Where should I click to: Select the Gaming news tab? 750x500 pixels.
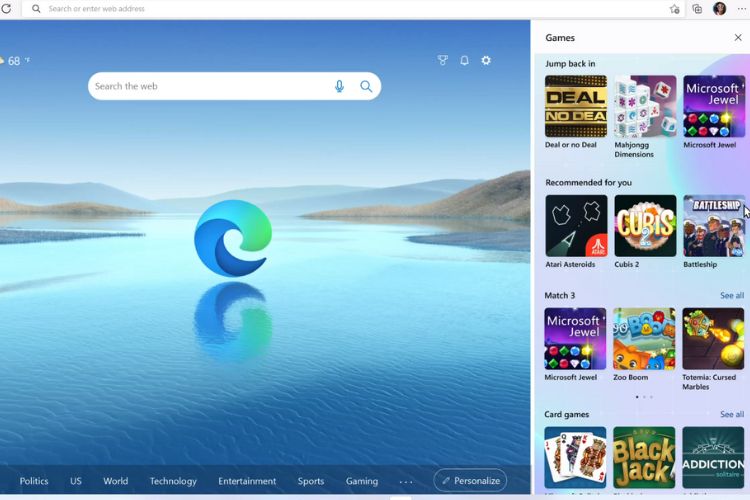coord(362,481)
